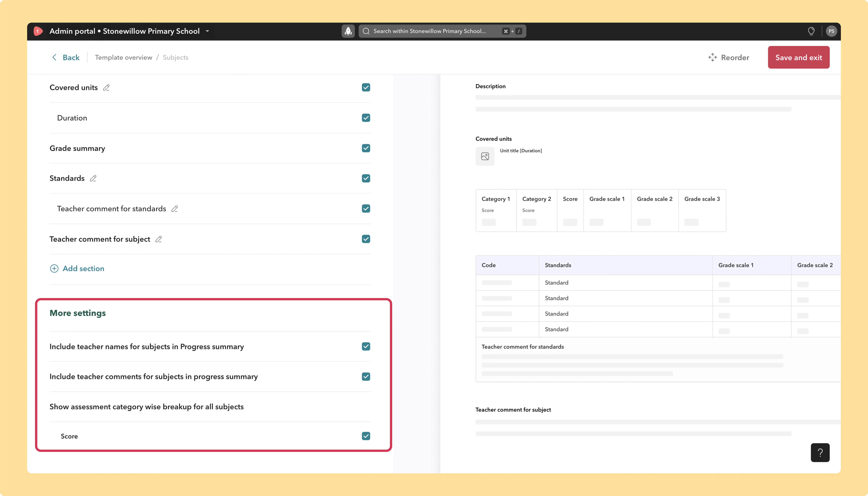Click Show assessment category wise breakup label
Screen dimensions: 868x496
[x=147, y=407]
